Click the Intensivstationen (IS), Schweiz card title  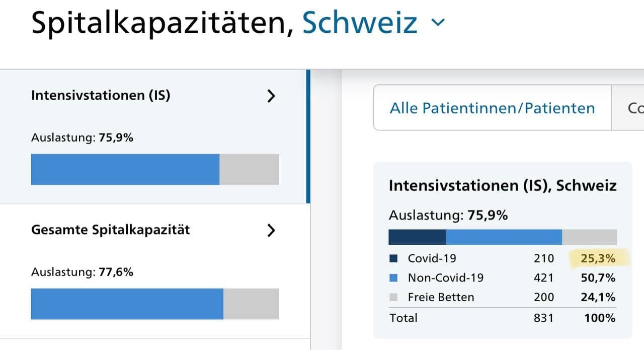coord(503,185)
